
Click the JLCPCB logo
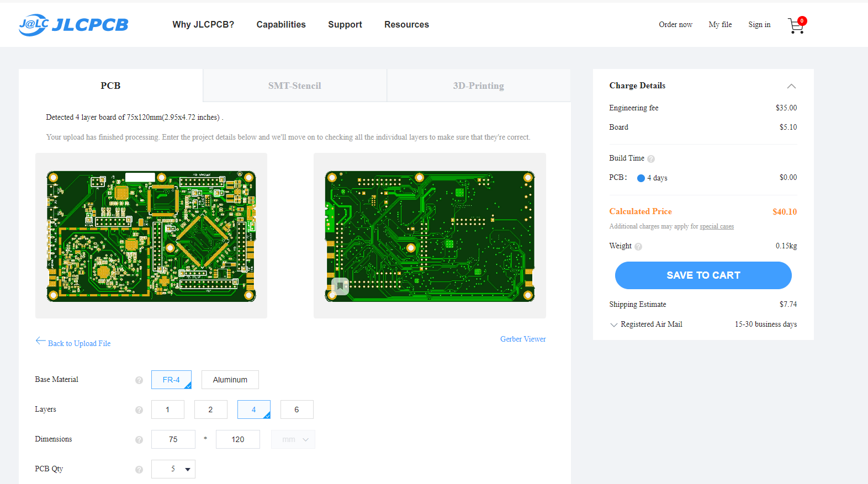tap(73, 25)
